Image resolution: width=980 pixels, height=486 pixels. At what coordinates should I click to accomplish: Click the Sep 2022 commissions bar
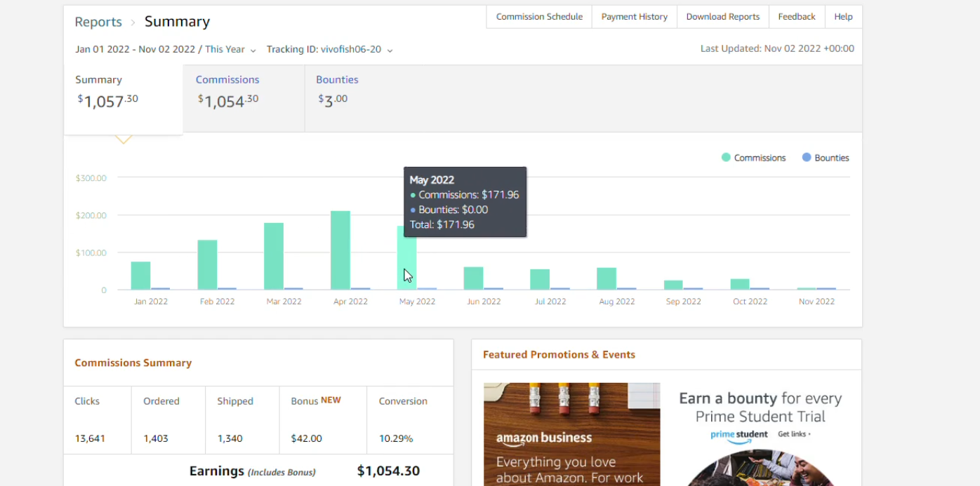tap(673, 285)
